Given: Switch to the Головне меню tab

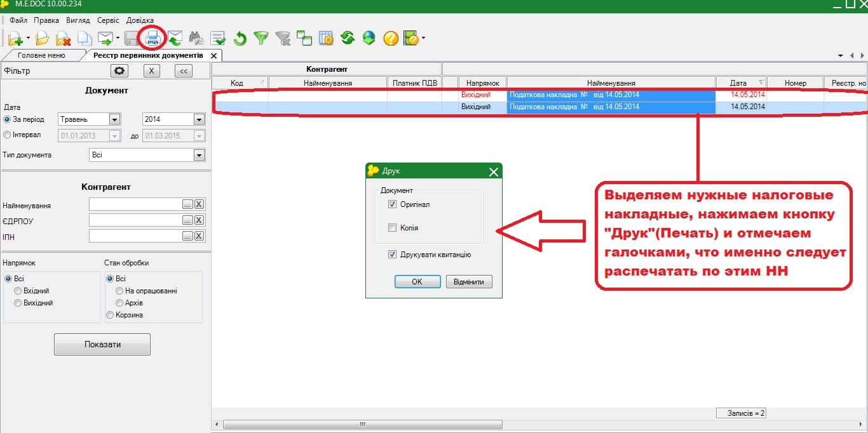Looking at the screenshot, I should pyautogui.click(x=42, y=56).
